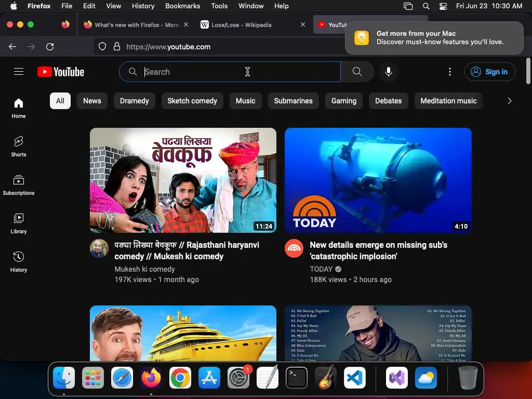Start voice search with microphone icon

pos(389,72)
